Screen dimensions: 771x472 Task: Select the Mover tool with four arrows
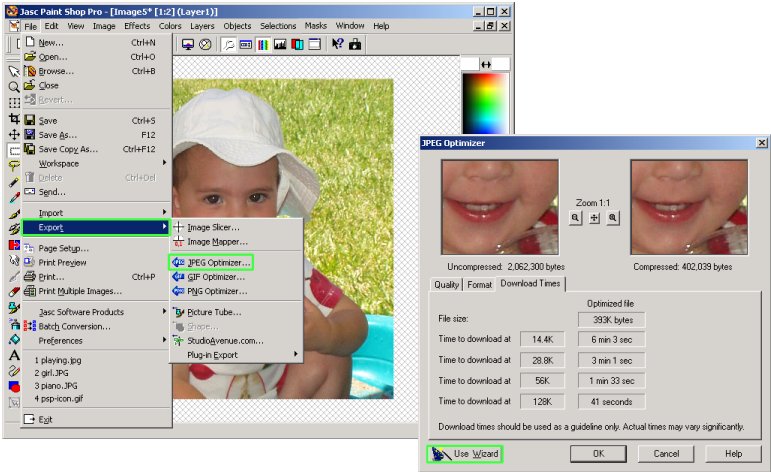point(14,134)
